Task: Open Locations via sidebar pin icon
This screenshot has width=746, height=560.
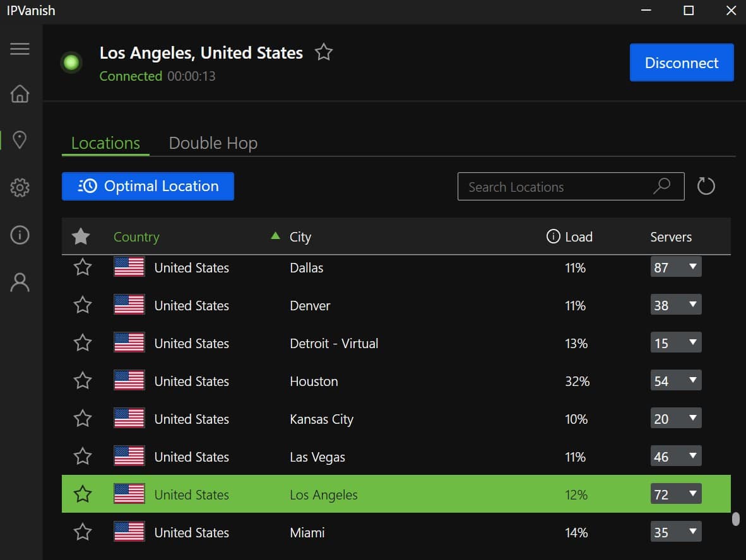Action: click(20, 140)
